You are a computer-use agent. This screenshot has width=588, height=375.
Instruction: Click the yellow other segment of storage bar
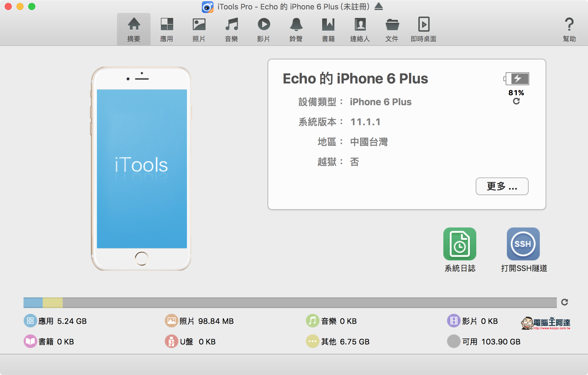click(x=53, y=303)
